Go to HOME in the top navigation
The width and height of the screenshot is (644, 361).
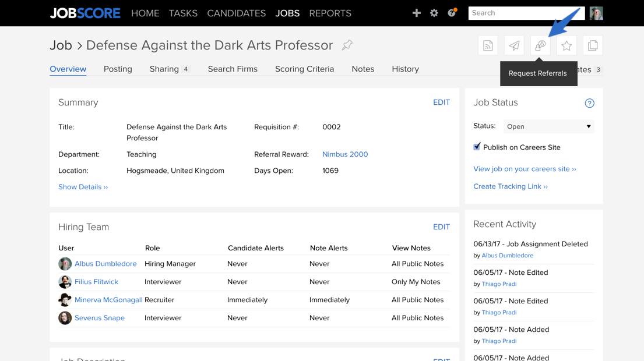pos(145,13)
